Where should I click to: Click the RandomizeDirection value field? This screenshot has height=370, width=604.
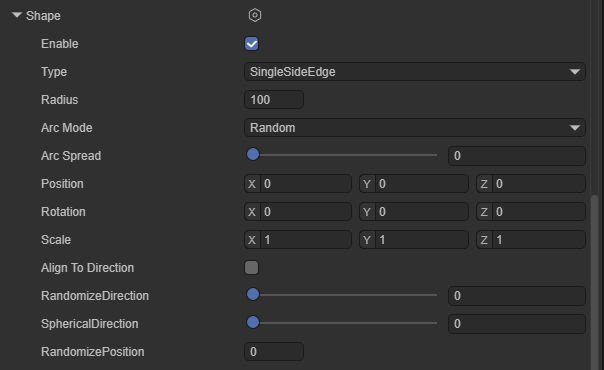pyautogui.click(x=517, y=296)
